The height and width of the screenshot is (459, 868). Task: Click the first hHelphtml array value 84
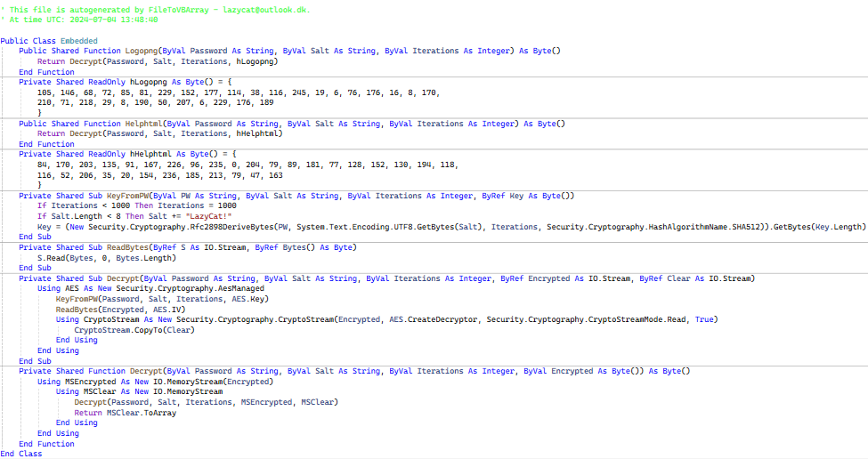click(x=42, y=165)
